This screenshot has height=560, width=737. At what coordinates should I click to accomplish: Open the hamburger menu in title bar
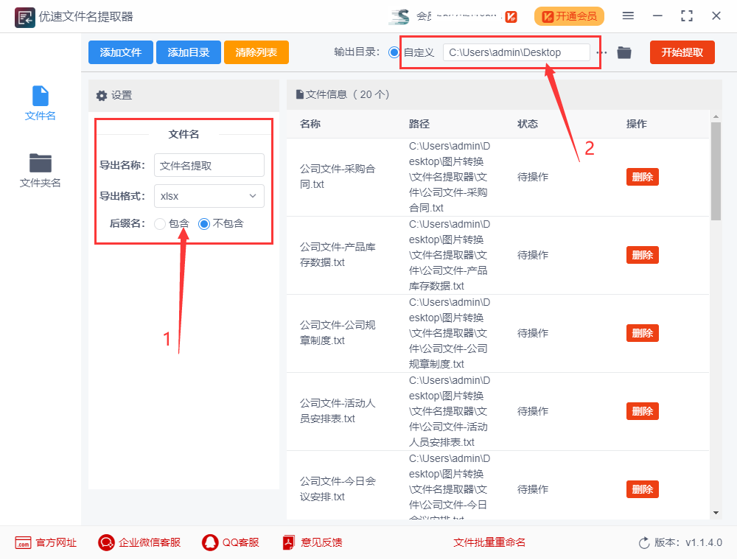pyautogui.click(x=629, y=15)
